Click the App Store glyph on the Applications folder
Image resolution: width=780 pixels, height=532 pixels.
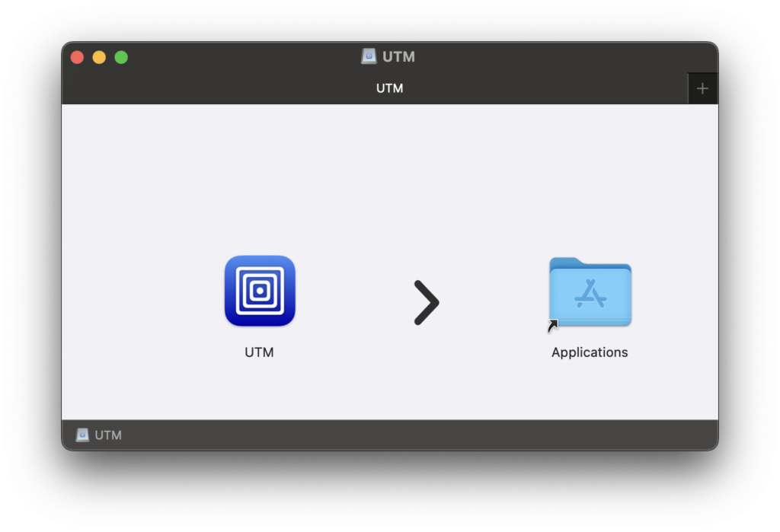coord(590,293)
